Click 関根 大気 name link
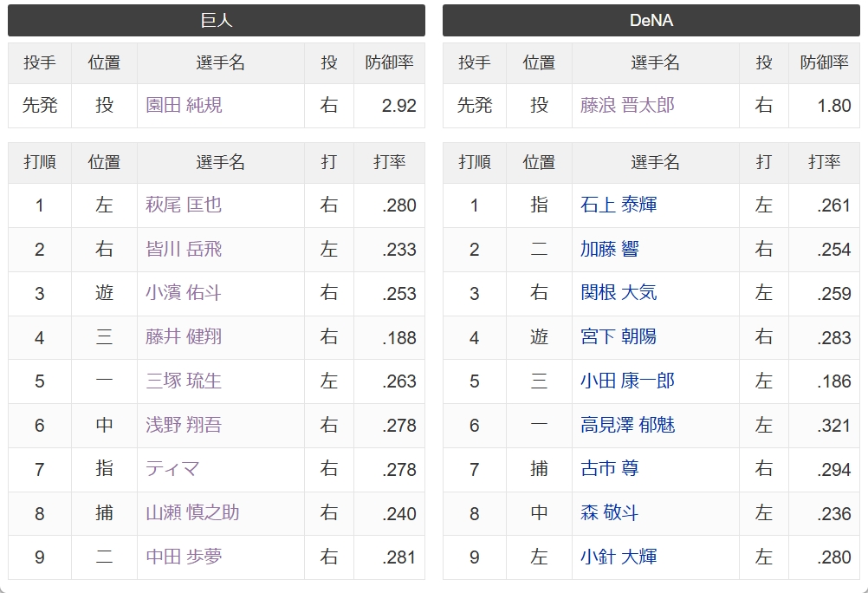The image size is (868, 593). (x=619, y=293)
